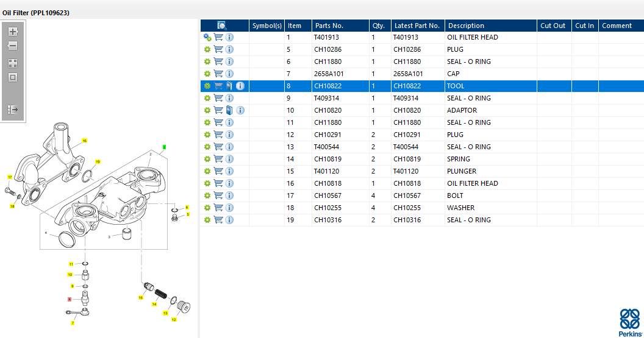
Task: Sort by Parts No. column header
Action: click(x=340, y=26)
